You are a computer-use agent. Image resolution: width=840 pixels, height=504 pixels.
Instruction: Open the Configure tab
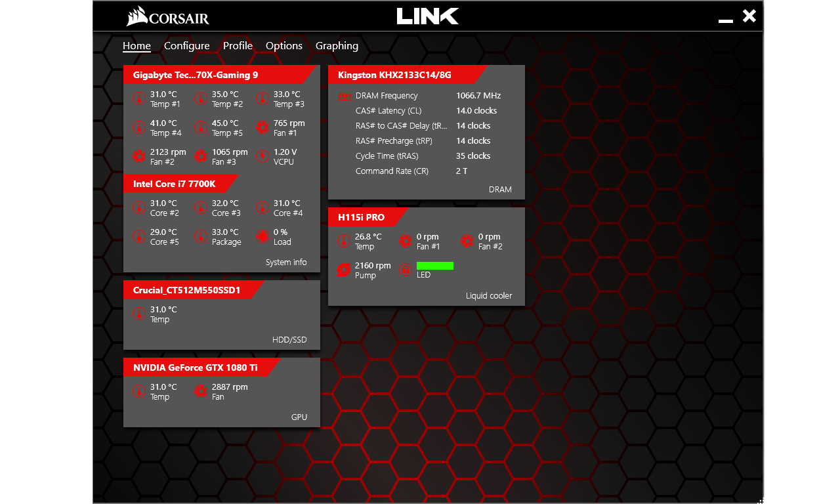coord(186,46)
